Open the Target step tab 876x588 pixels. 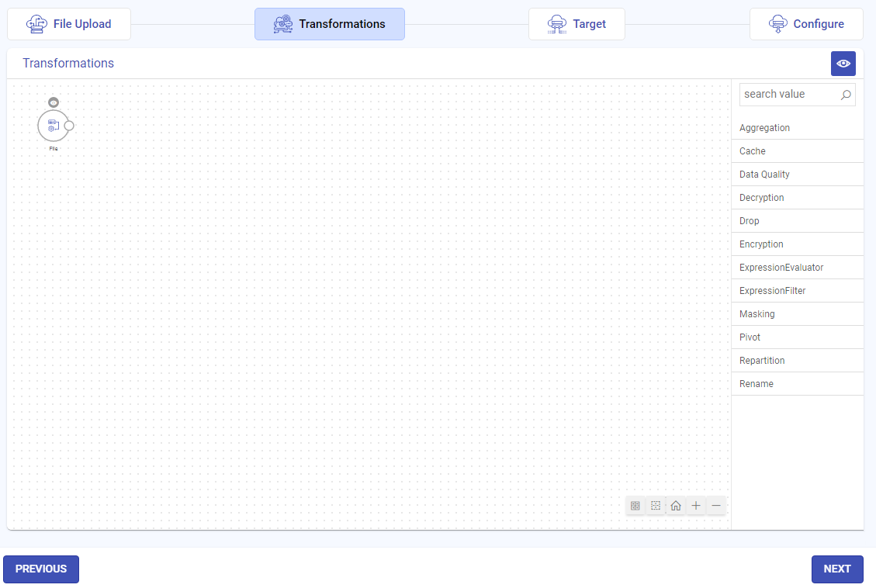click(576, 24)
